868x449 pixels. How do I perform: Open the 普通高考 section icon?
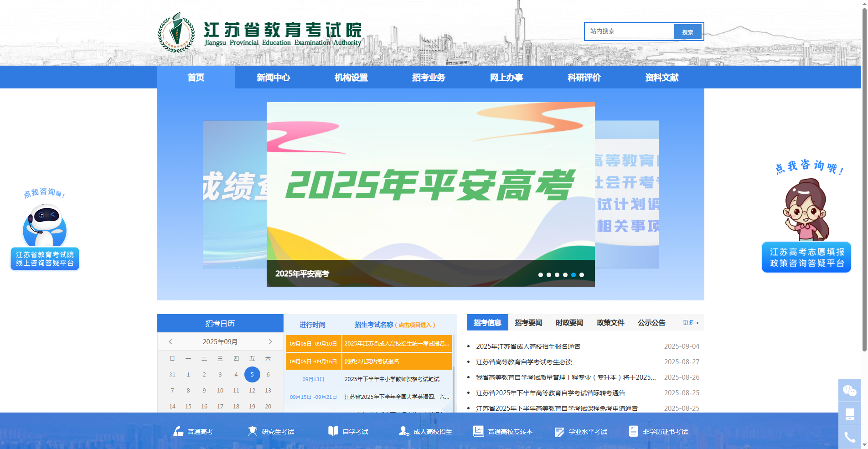[178, 431]
